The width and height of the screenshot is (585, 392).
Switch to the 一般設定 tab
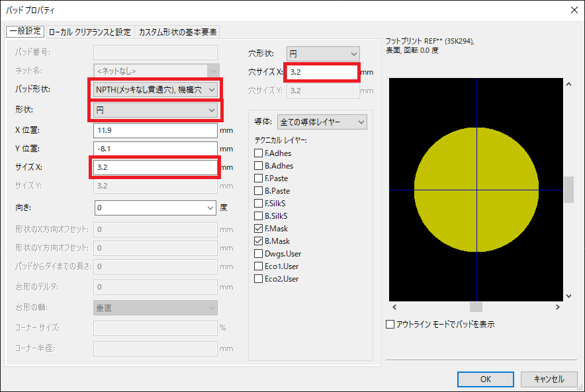pyautogui.click(x=25, y=31)
